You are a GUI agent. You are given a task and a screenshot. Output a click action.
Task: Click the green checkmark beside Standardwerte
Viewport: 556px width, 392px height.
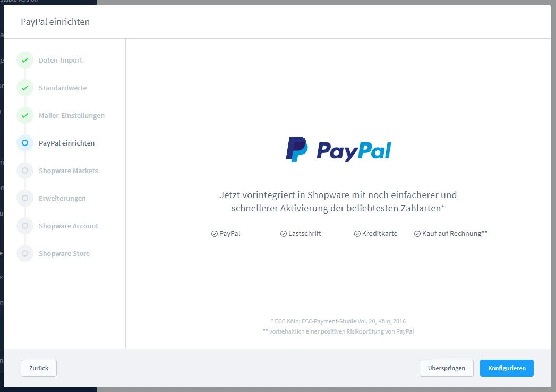pos(25,88)
